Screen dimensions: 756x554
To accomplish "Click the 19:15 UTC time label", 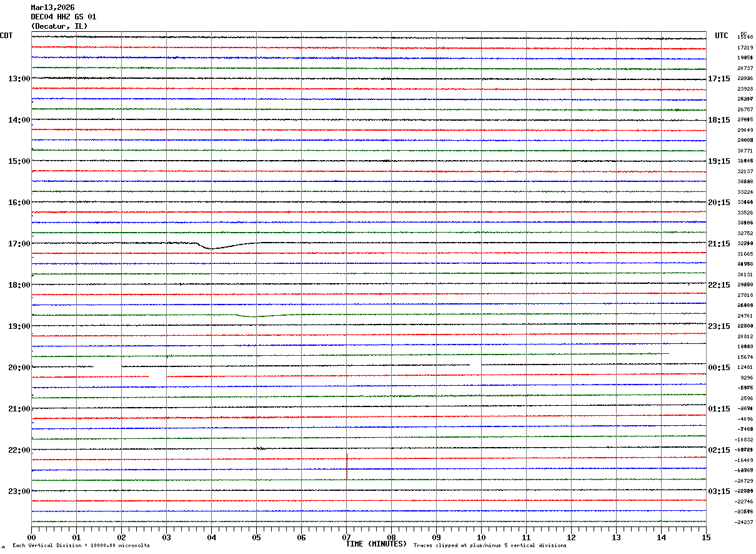I will 719,161.
